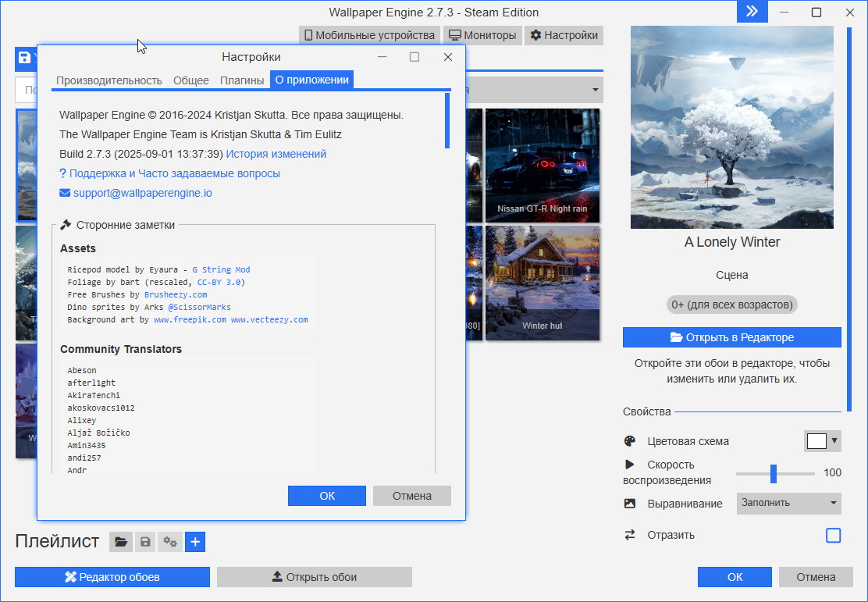Screen dimensions: 868x602
Task: Click Отмена in the Настройки dialog
Action: (412, 496)
